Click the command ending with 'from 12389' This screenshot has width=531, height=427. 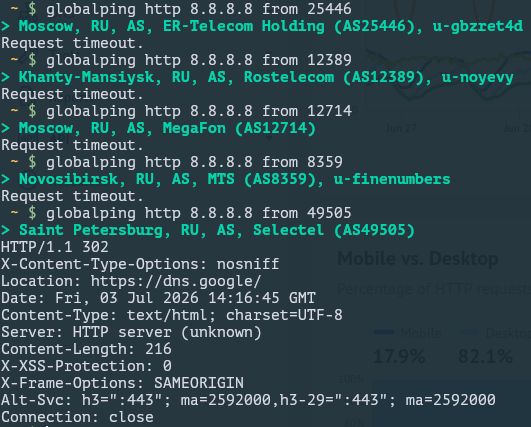[x=198, y=60]
